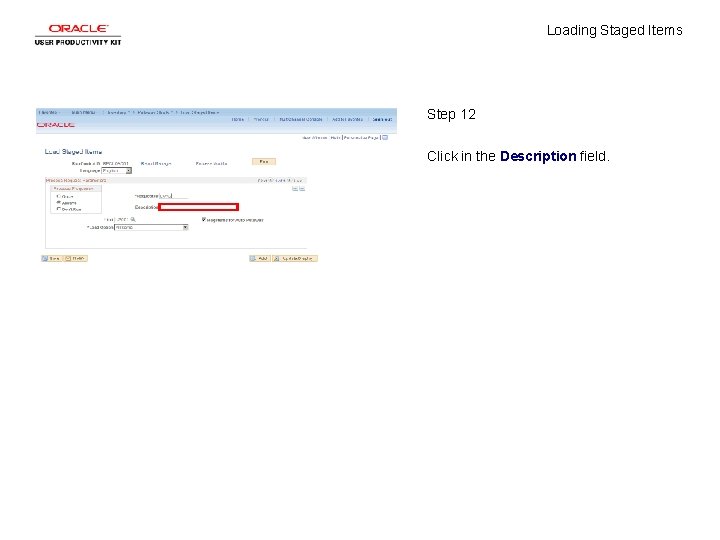Click the Notify button
The height and width of the screenshot is (540, 720).
click(76, 259)
